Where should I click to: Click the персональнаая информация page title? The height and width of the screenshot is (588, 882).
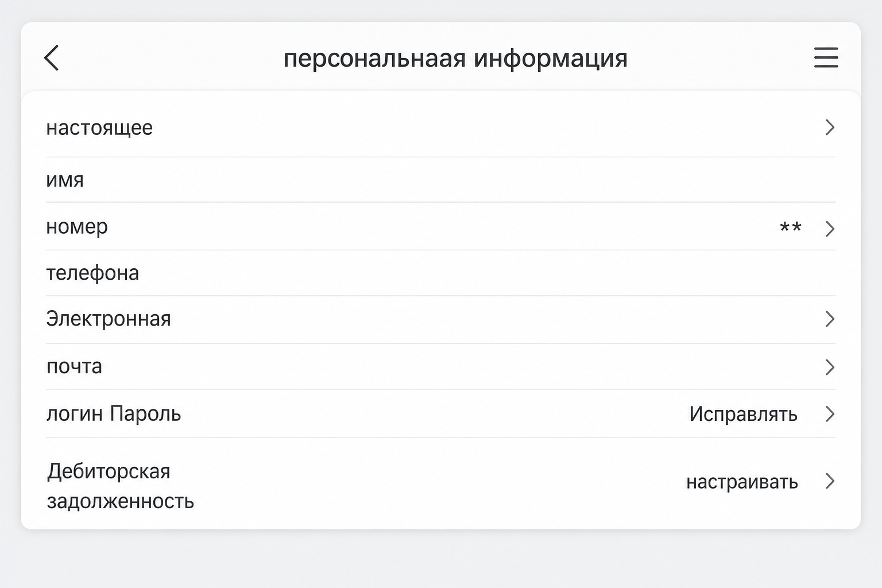coord(455,59)
